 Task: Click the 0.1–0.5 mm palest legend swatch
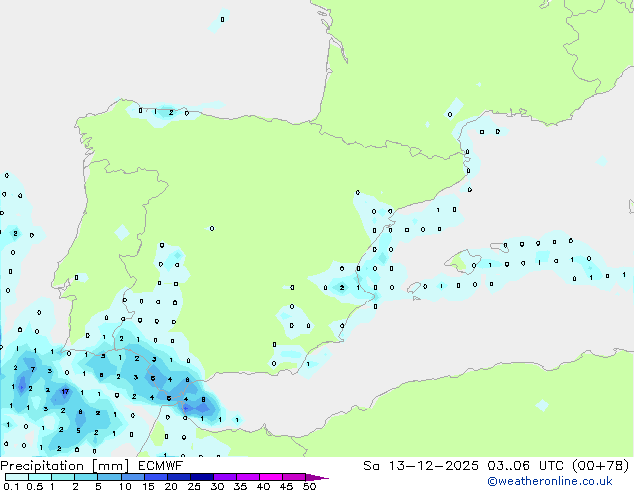coord(17,477)
